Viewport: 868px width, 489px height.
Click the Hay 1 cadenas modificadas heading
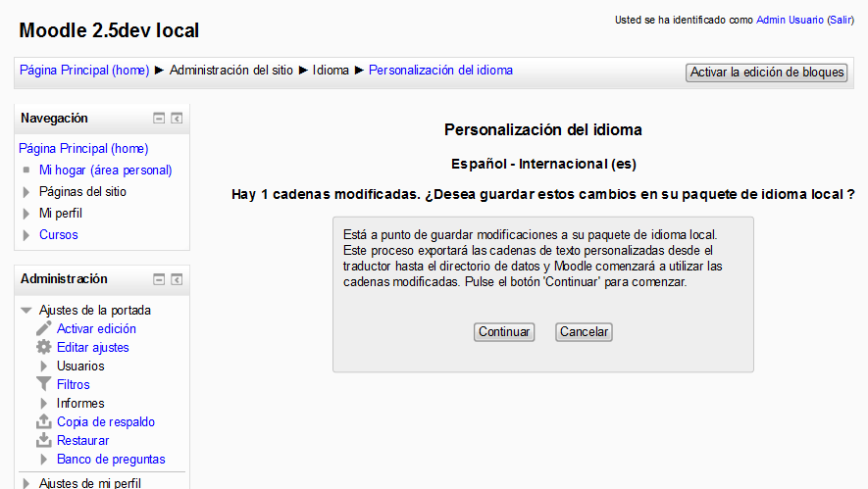[543, 194]
